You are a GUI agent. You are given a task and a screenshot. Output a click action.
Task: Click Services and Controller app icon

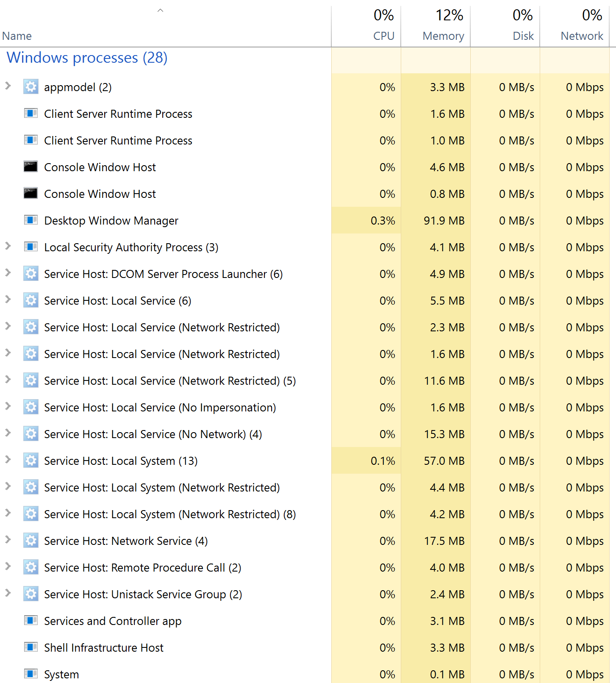31,621
